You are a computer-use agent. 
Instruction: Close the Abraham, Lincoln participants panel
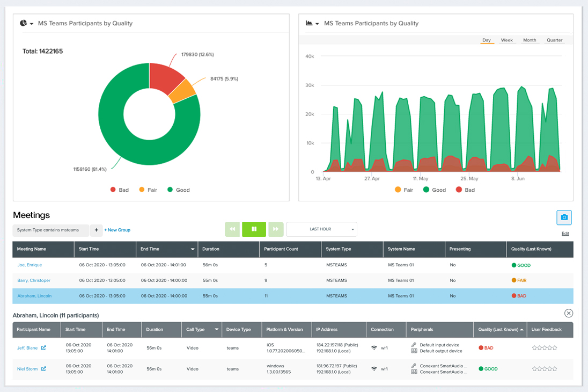[x=569, y=313]
